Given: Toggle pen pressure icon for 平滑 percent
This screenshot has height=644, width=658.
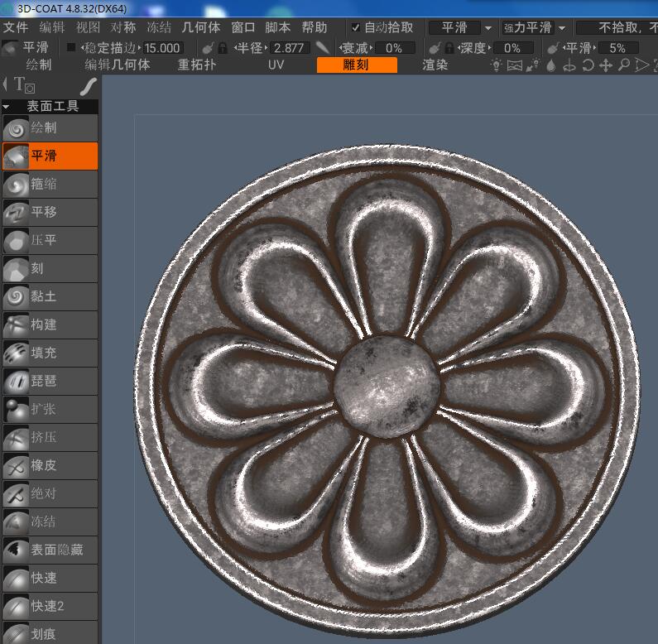Looking at the screenshot, I should pos(553,48).
